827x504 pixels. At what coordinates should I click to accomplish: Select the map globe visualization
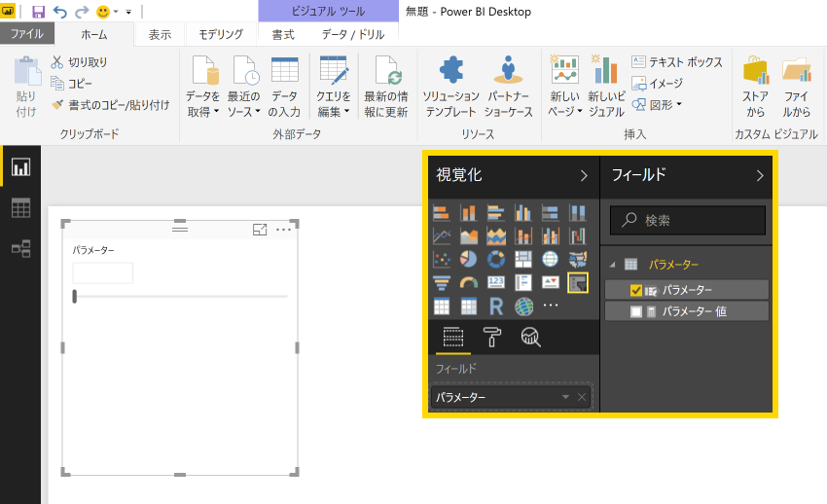(x=550, y=260)
